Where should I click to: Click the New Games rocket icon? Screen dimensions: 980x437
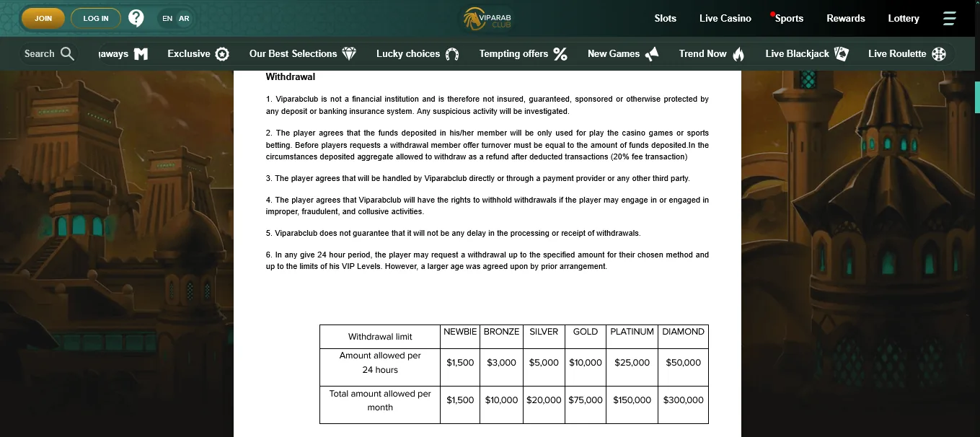coord(652,54)
